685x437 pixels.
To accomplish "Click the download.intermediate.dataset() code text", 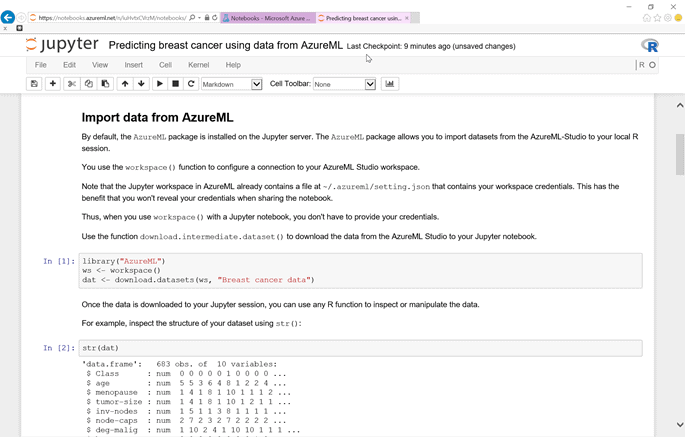I will [x=211, y=237].
